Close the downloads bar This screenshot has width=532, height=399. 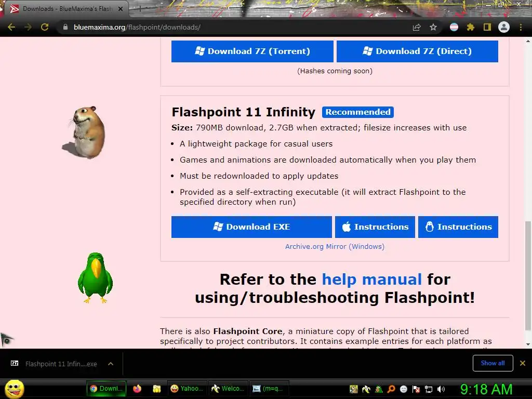point(523,363)
